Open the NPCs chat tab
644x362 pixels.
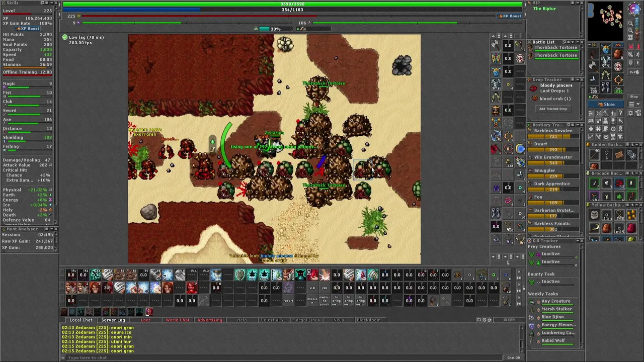click(x=339, y=320)
